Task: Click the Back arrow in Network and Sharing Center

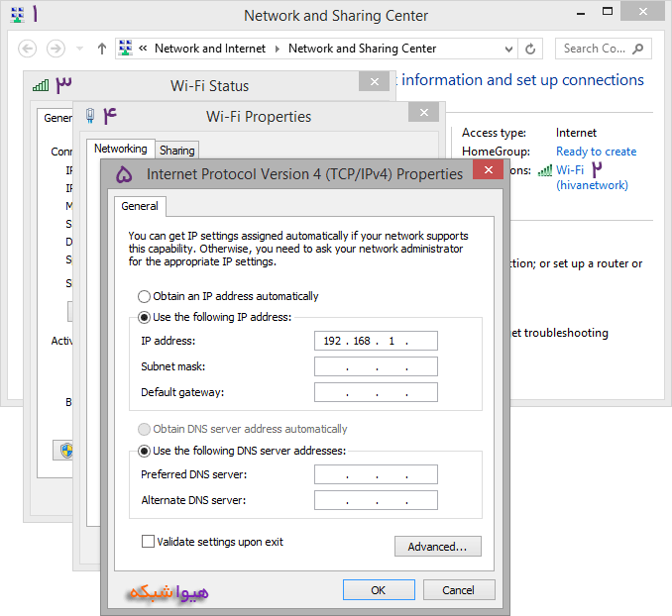Action: (28, 49)
